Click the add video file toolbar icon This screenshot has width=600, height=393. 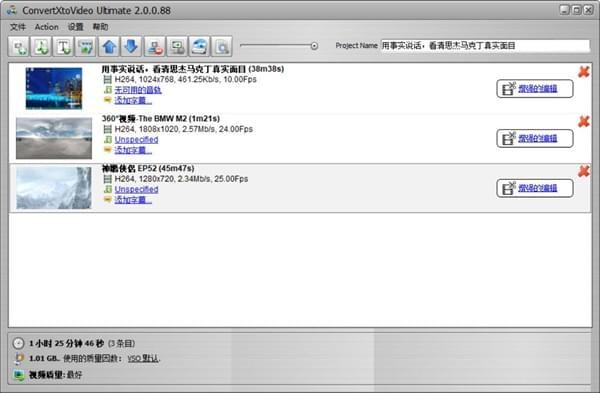[19, 47]
